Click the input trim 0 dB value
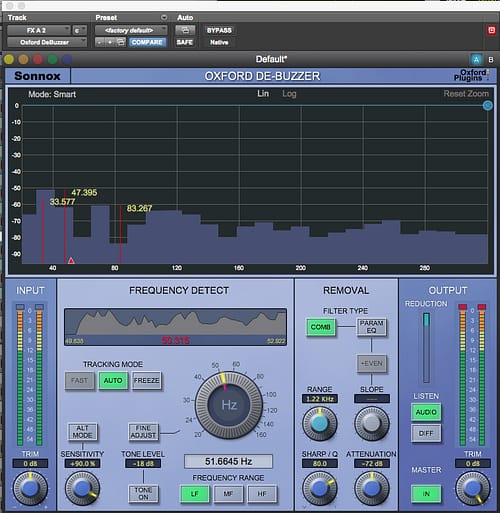500x513 pixels. click(x=30, y=463)
